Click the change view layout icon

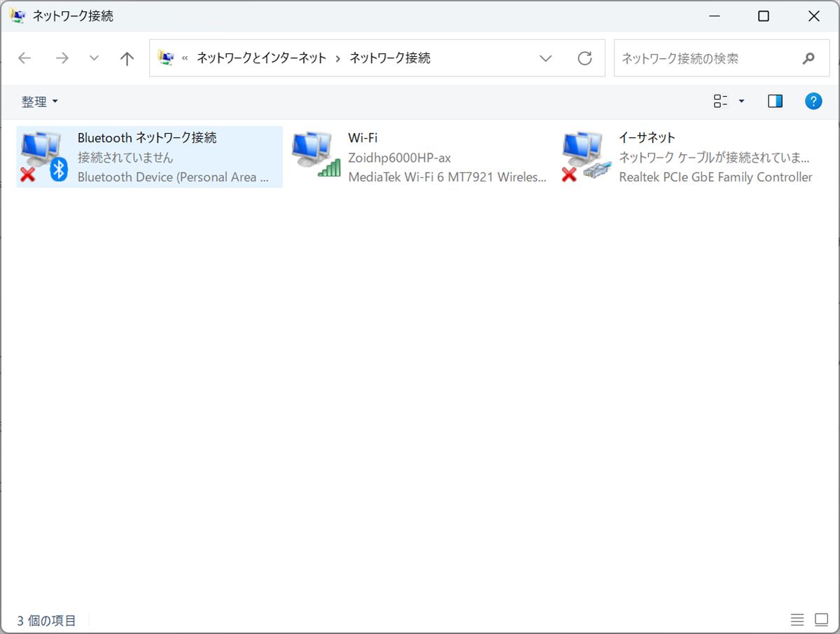720,102
